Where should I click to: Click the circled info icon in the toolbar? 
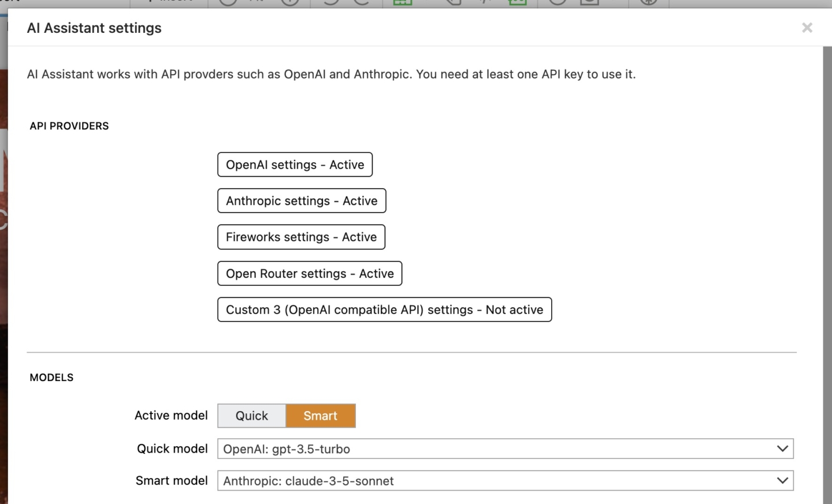point(289,2)
